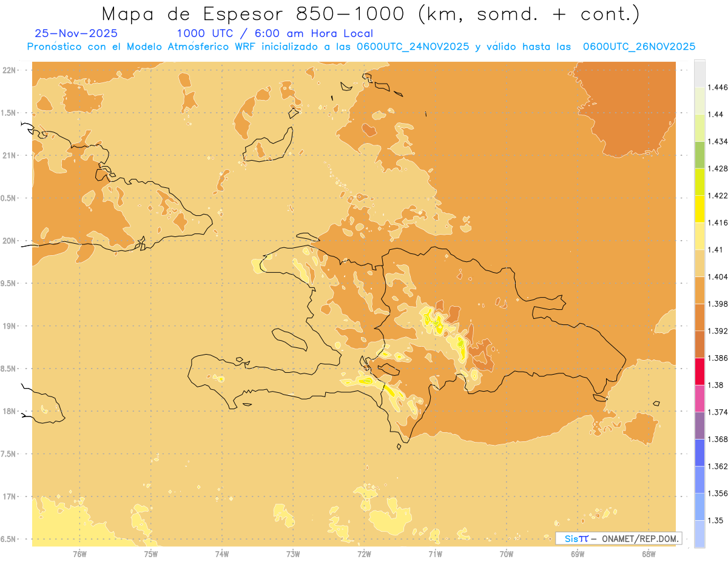Click the '74W' longitude label
This screenshot has width=728, height=562.
coord(222,554)
